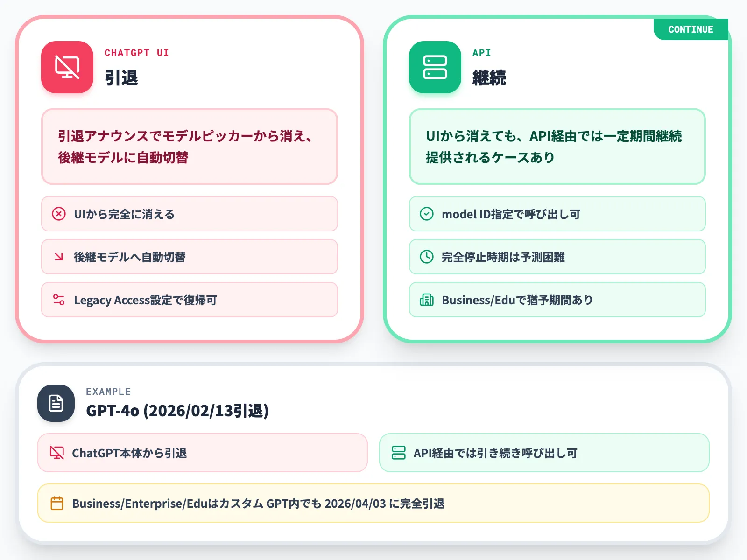The image size is (747, 560).
Task: Click the dark document icon beside EXAMPLE
Action: pyautogui.click(x=56, y=403)
